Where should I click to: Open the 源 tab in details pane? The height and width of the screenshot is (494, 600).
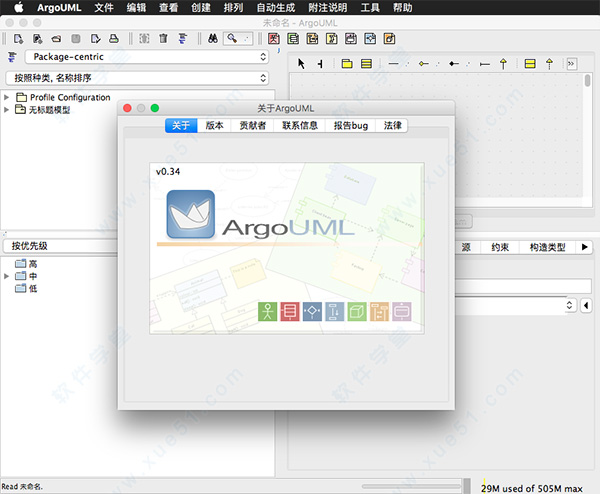[466, 247]
